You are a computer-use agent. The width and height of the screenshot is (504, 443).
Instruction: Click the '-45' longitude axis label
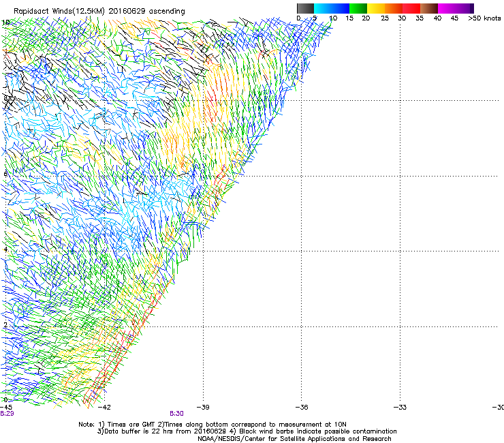click(6, 408)
